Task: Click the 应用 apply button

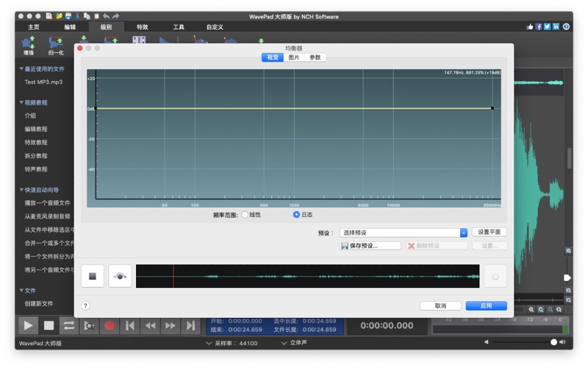Action: (486, 305)
